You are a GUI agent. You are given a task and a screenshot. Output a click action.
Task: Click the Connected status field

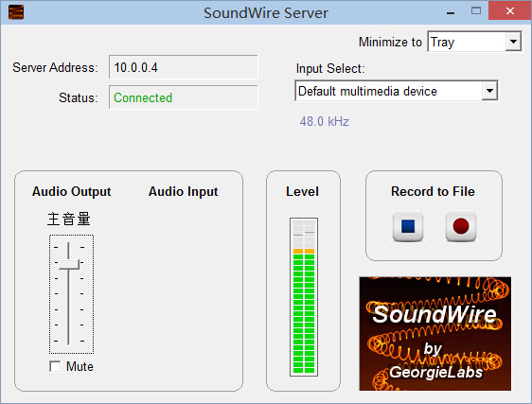coord(184,97)
